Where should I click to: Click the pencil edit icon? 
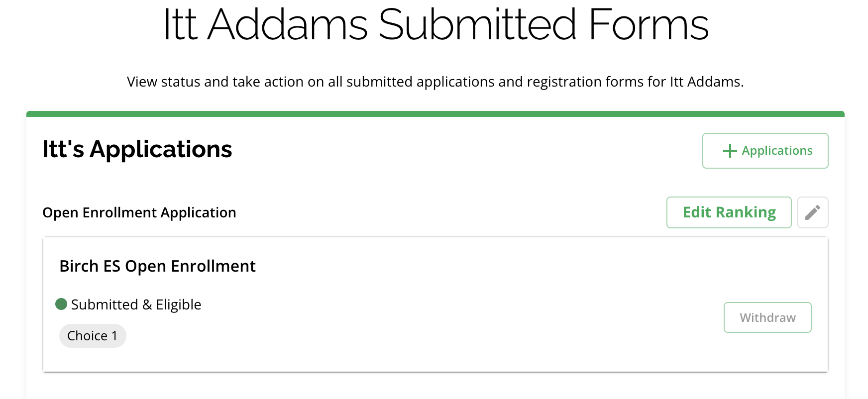click(x=812, y=212)
